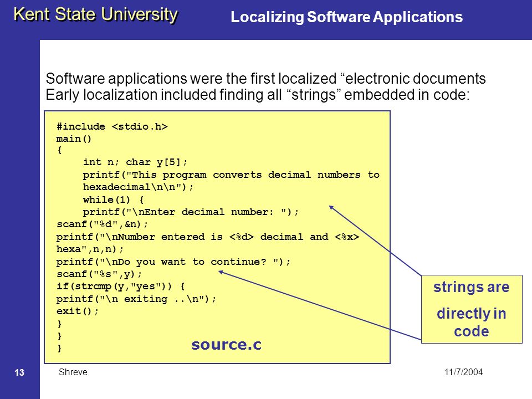Click the "#include <stdio.h>" code line

(x=112, y=126)
